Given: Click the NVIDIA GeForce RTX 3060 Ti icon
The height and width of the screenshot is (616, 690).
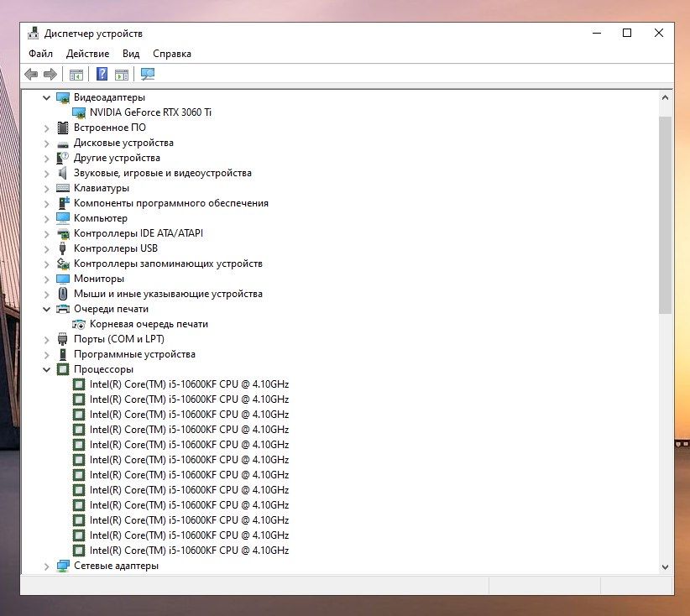Looking at the screenshot, I should pos(79,112).
